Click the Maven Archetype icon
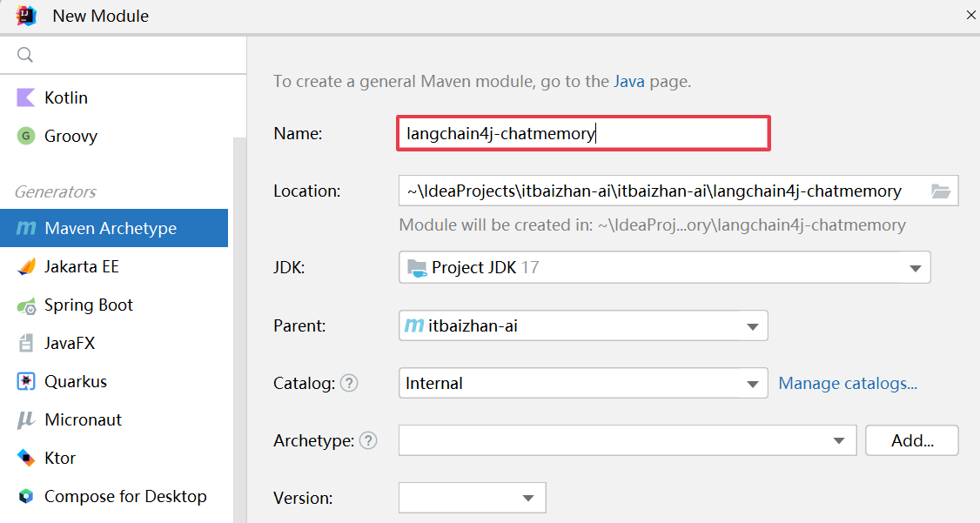Image resolution: width=980 pixels, height=523 pixels. click(x=25, y=228)
